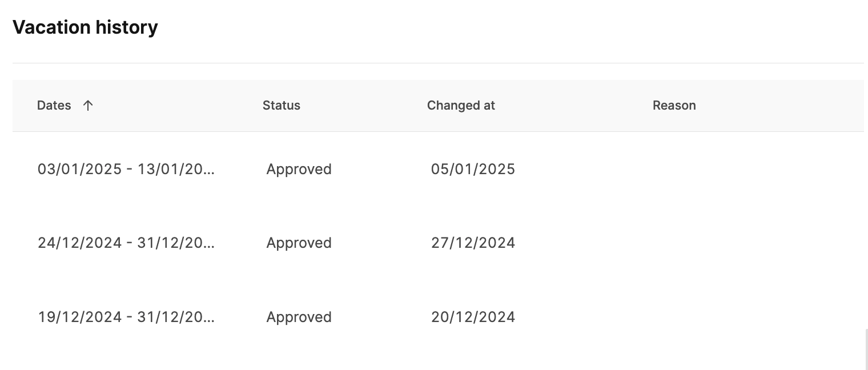Click the 20/12/2024 changed-at date

(473, 317)
